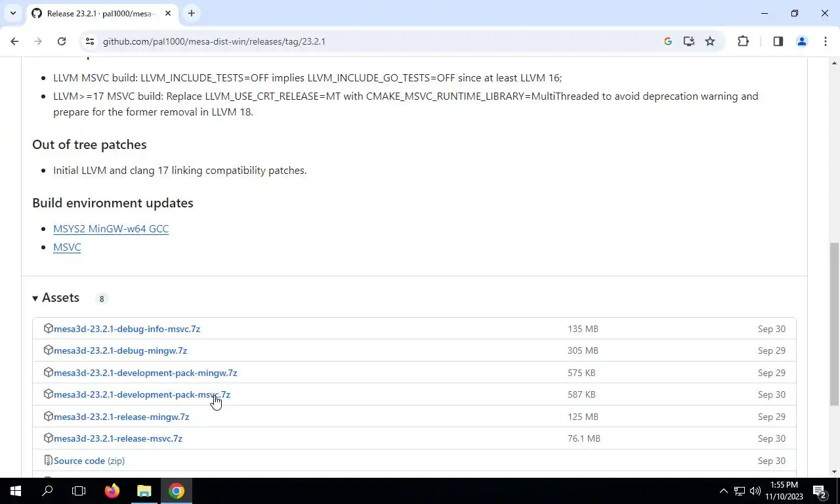
Task: Show hidden system tray icons
Action: [x=724, y=491]
